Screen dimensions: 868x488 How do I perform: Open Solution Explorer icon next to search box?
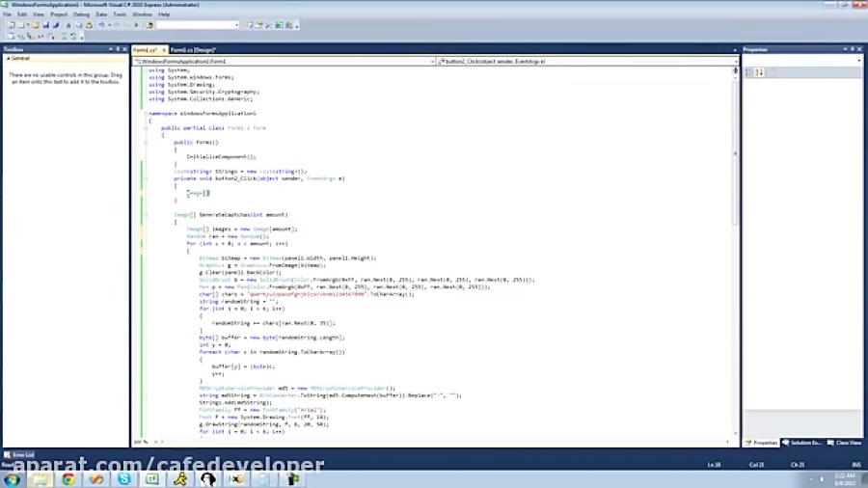[x=249, y=25]
